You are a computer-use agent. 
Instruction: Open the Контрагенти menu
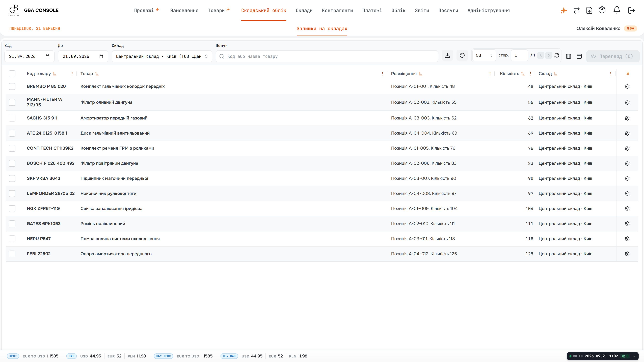coord(337,11)
